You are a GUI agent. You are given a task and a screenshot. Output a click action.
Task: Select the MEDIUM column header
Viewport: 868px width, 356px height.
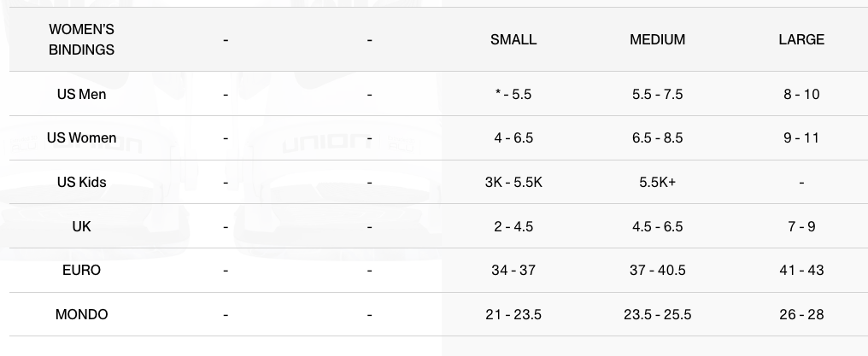tap(657, 39)
